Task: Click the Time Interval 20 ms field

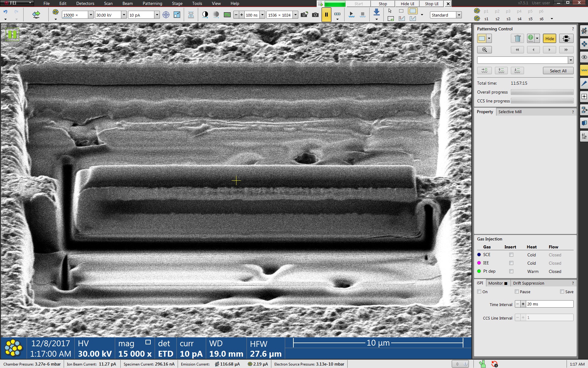Action: pos(549,304)
